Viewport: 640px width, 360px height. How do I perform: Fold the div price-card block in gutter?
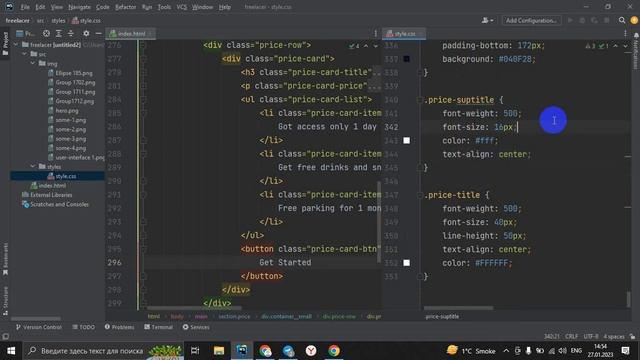coord(143,59)
